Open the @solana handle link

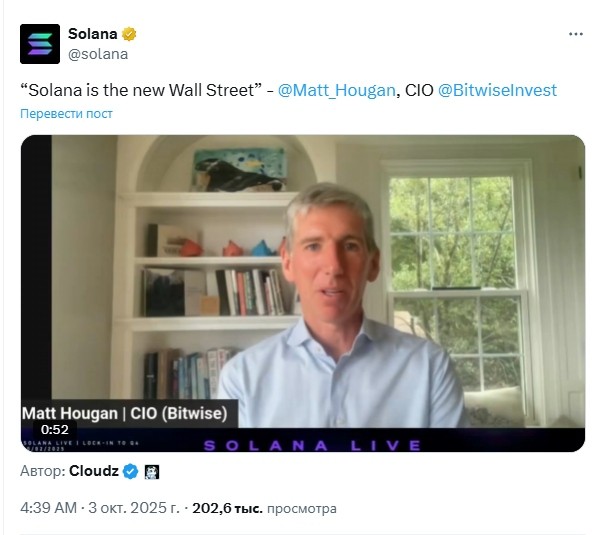pyautogui.click(x=98, y=54)
